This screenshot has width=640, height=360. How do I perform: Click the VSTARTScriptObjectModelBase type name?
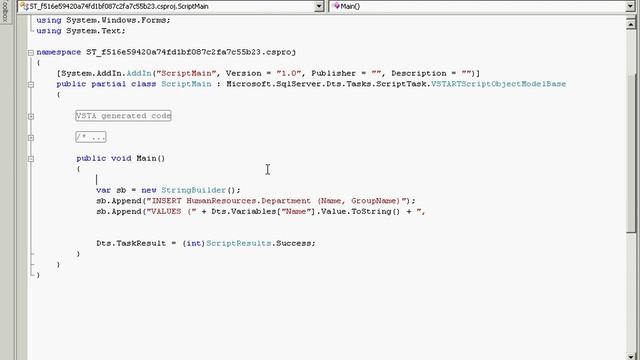point(498,84)
